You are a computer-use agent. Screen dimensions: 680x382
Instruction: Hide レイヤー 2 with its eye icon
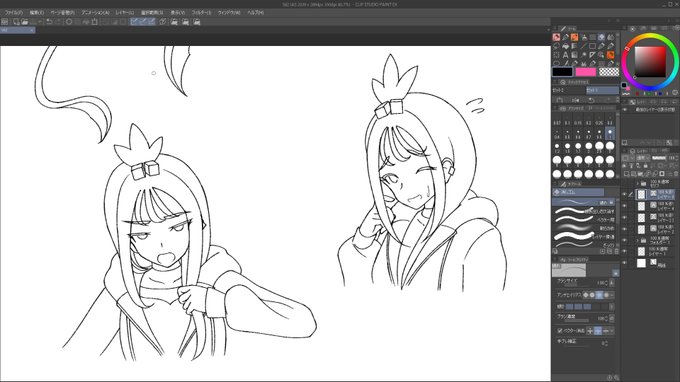(625, 229)
